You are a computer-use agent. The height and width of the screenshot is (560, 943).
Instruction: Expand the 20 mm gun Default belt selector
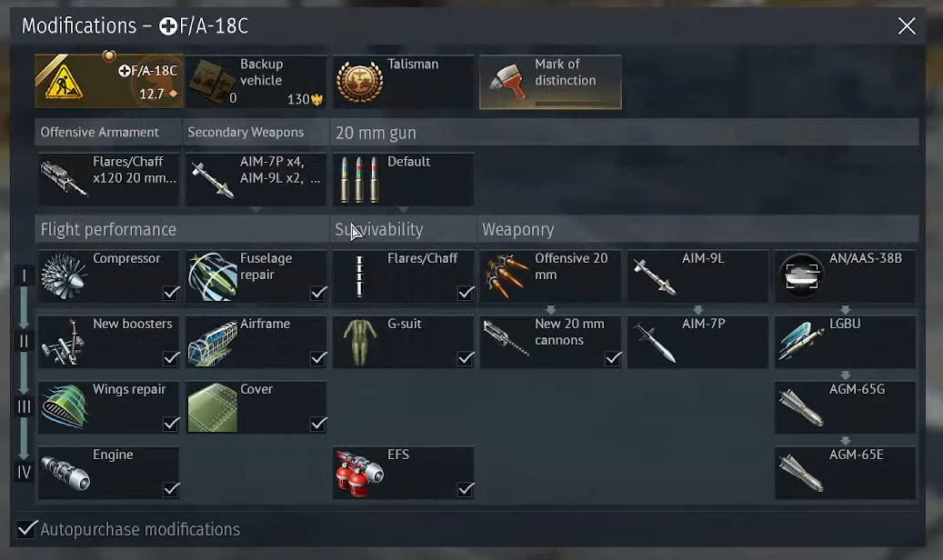[403, 179]
